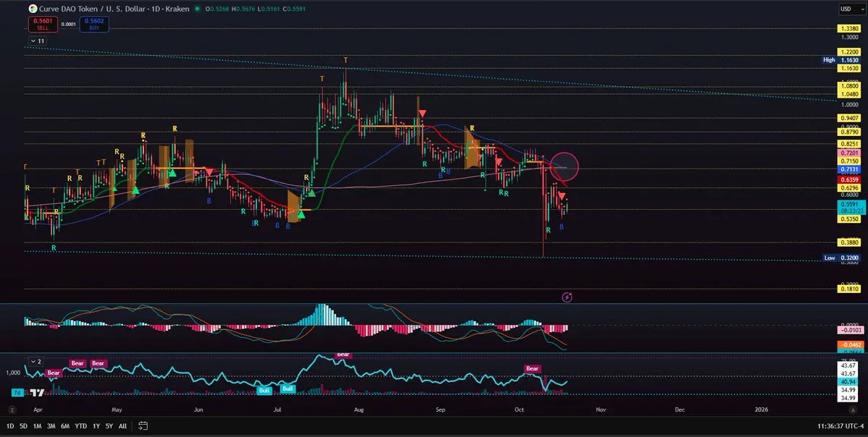Click the 0.1810 yellow price label
Screen dimensions: 868x437
(x=849, y=289)
